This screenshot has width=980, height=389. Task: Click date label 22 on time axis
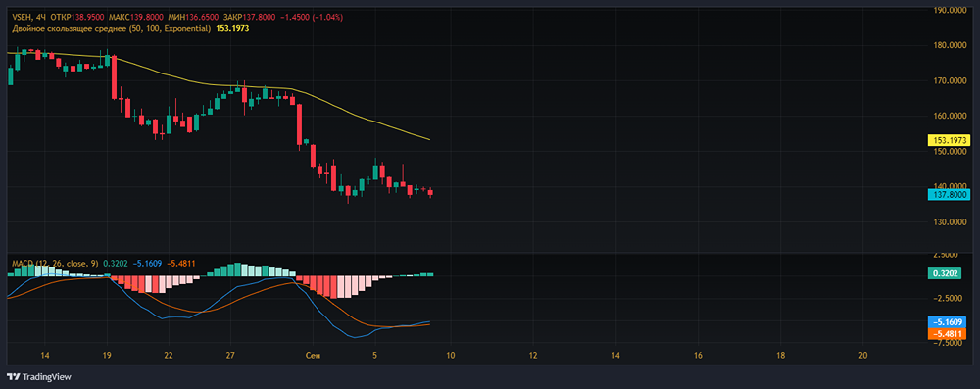pyautogui.click(x=169, y=356)
